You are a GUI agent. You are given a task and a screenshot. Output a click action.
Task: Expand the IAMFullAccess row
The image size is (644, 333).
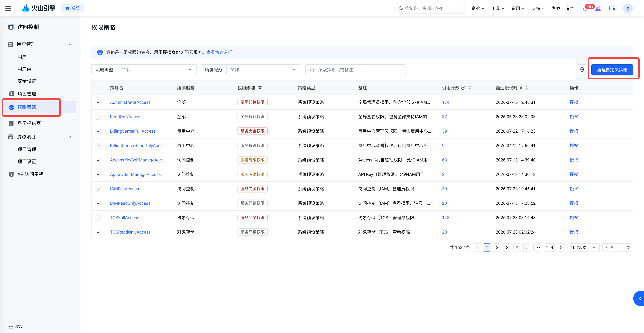click(98, 189)
